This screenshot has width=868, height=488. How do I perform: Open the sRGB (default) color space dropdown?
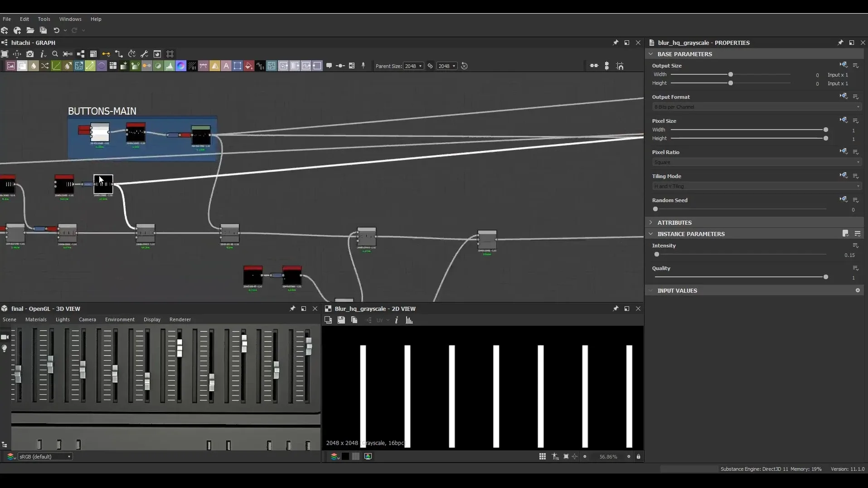click(x=44, y=457)
